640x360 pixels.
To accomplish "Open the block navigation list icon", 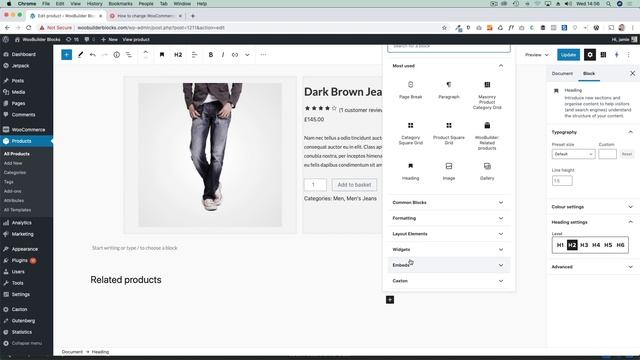I will coord(129,55).
